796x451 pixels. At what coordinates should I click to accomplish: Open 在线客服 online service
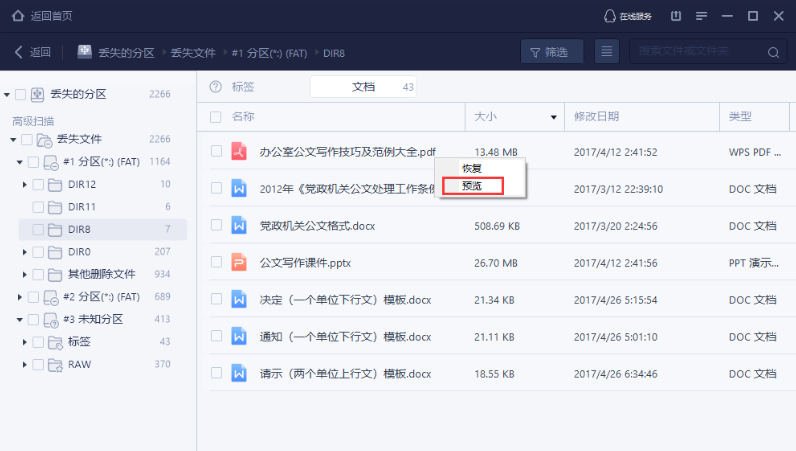(627, 16)
